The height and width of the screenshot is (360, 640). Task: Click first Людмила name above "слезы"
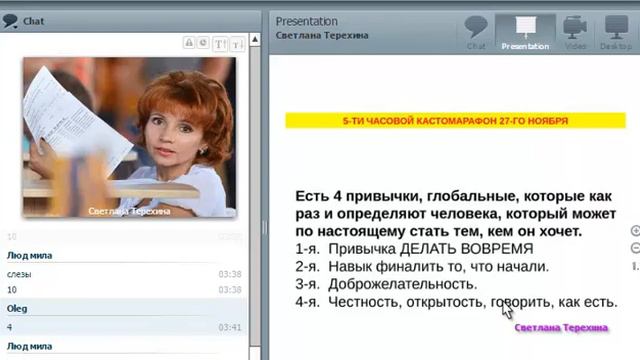tap(29, 256)
